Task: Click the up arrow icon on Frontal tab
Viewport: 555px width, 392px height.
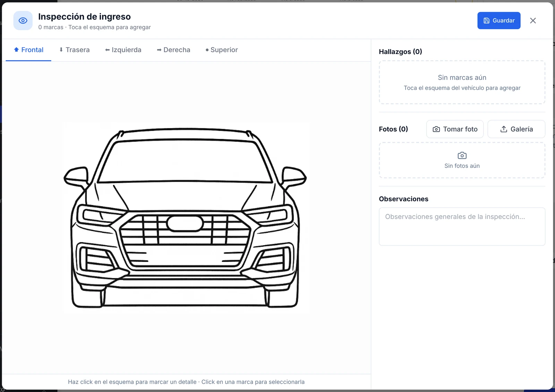Action: click(x=16, y=50)
